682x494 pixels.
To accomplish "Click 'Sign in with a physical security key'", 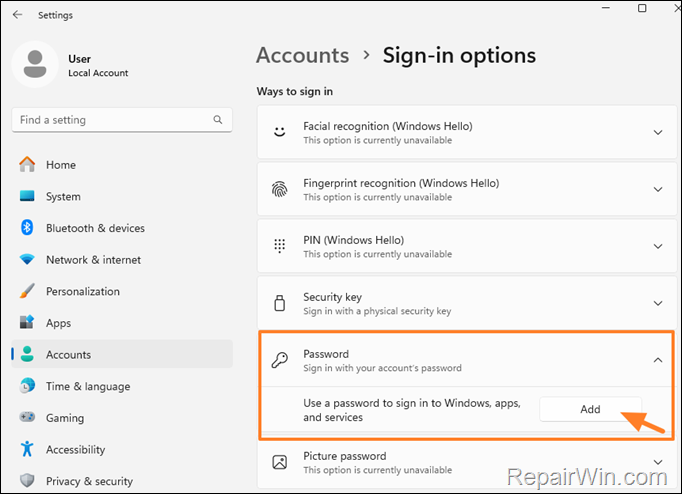I will point(377,311).
